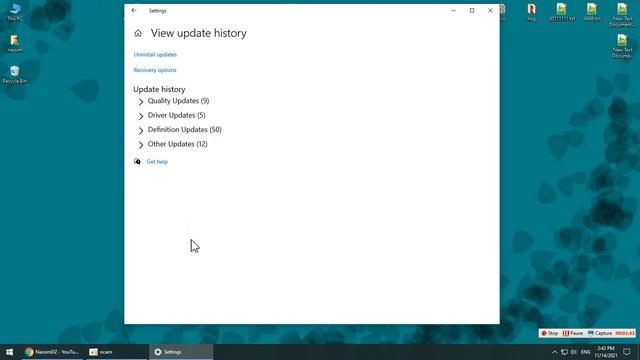Viewport: 640px width, 360px height.
Task: Open the Windows Start menu
Action: click(9, 352)
